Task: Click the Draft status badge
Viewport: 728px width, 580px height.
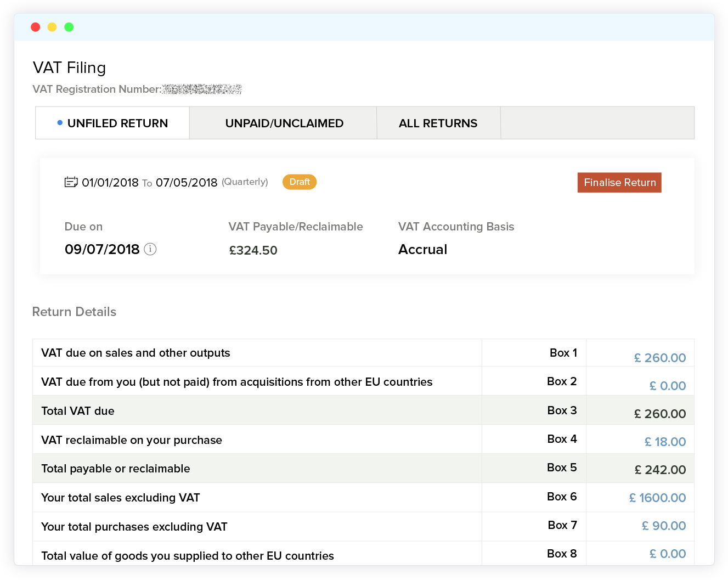Action: (300, 182)
